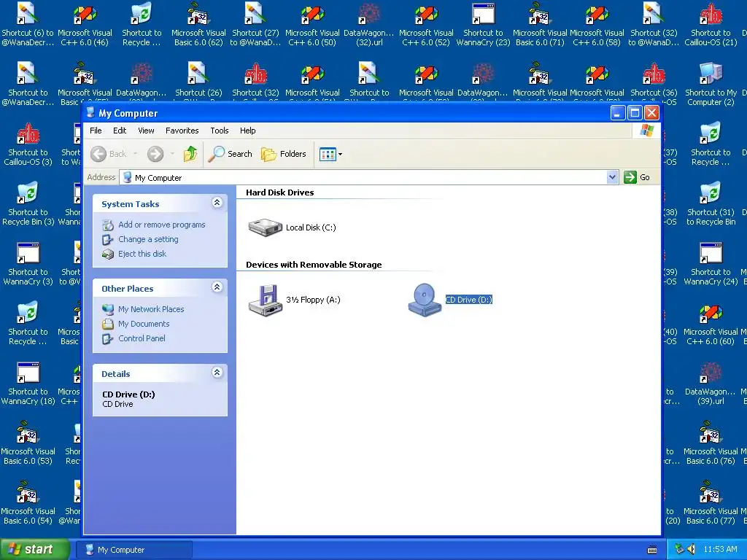Select Shortcut to WannaCry (24) desktop icon

[711, 264]
